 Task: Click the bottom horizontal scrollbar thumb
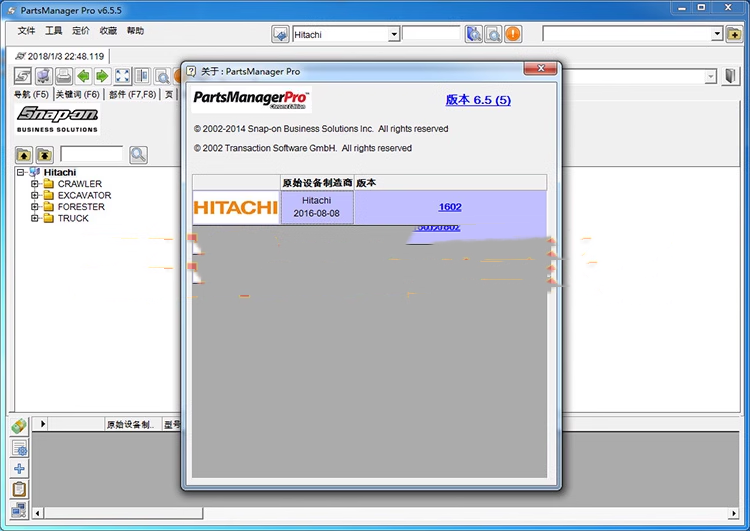point(123,513)
